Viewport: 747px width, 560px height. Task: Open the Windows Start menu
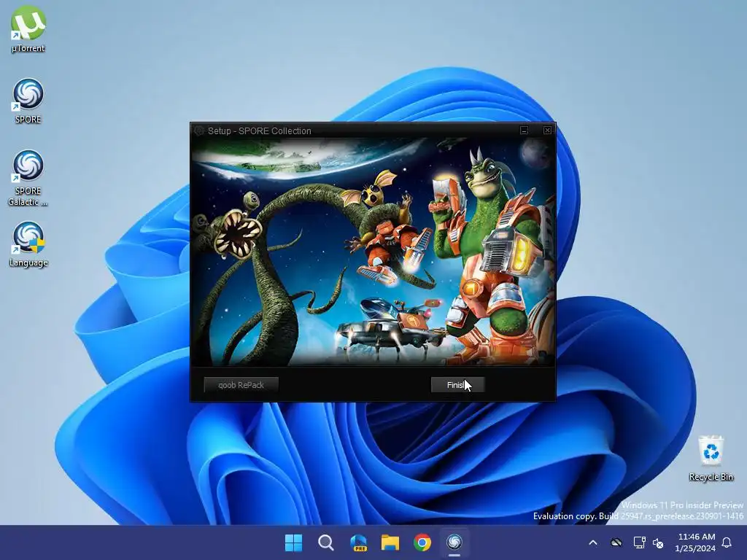(x=293, y=542)
